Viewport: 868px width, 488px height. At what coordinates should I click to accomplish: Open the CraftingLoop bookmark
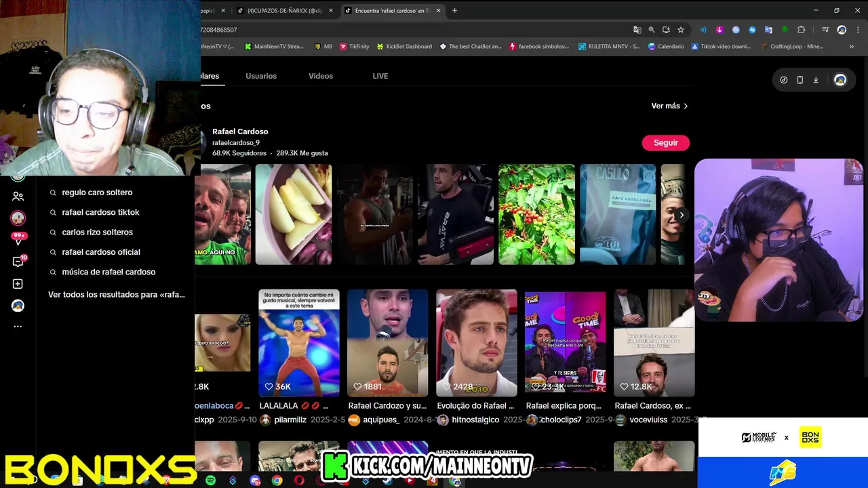pyautogui.click(x=791, y=47)
